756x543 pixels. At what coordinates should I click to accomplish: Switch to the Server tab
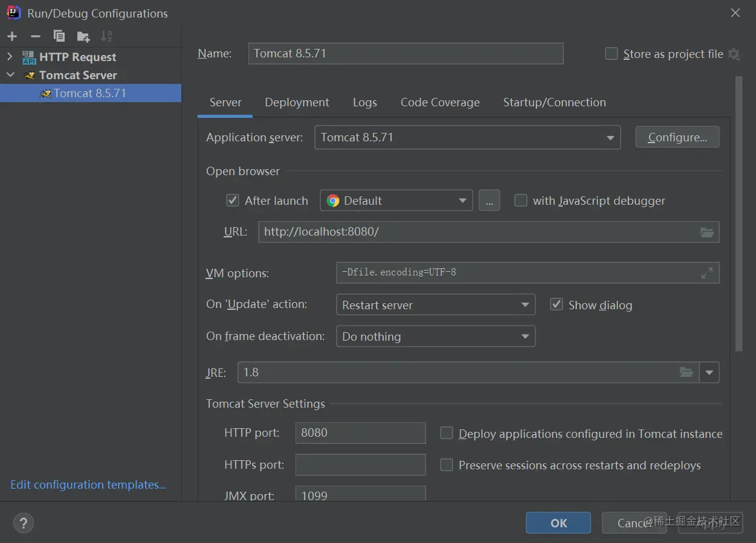pos(225,102)
